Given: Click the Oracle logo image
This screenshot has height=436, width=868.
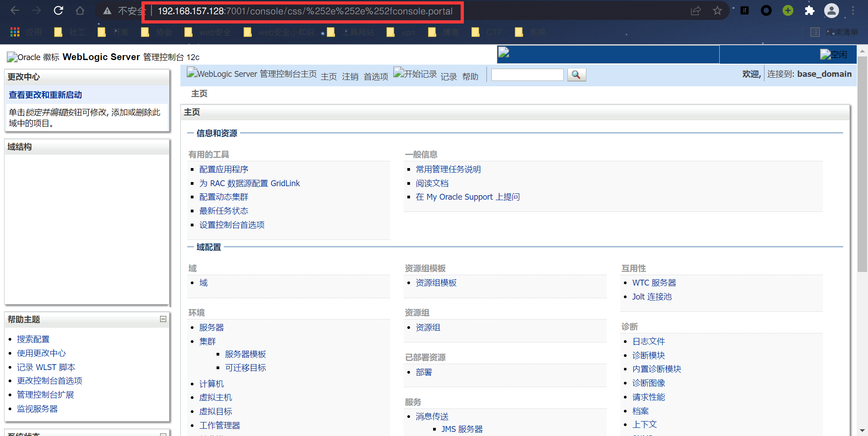Looking at the screenshot, I should click(x=33, y=57).
